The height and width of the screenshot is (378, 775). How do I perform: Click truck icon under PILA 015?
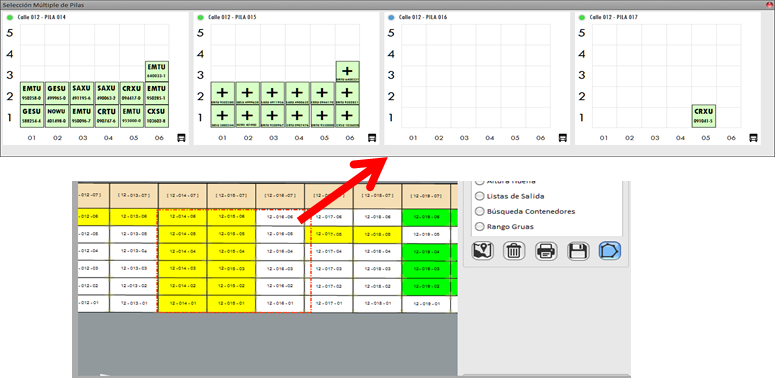click(372, 138)
